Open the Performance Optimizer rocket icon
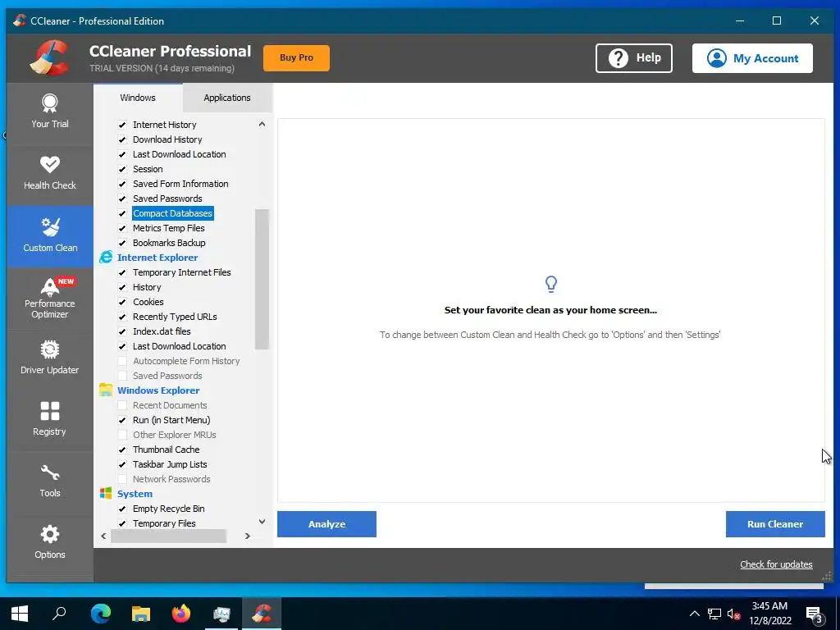The image size is (840, 630). point(50,288)
